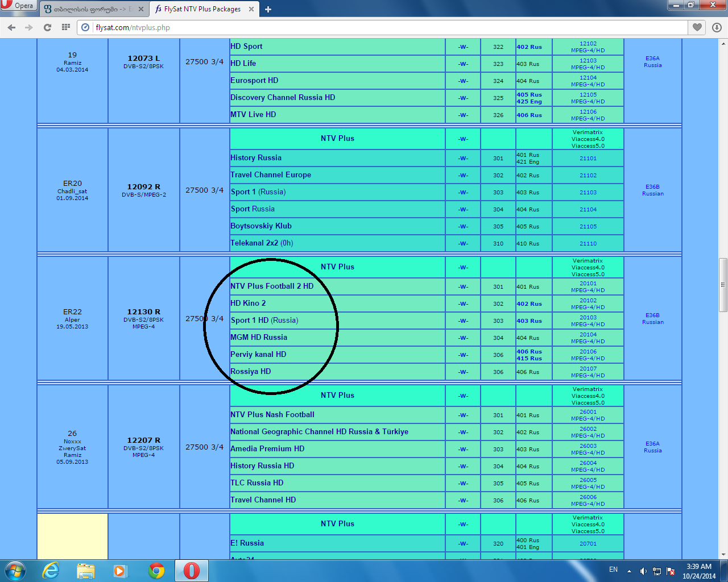This screenshot has width=728, height=582.
Task: Open Windows Explorer from the taskbar
Action: coord(86,571)
